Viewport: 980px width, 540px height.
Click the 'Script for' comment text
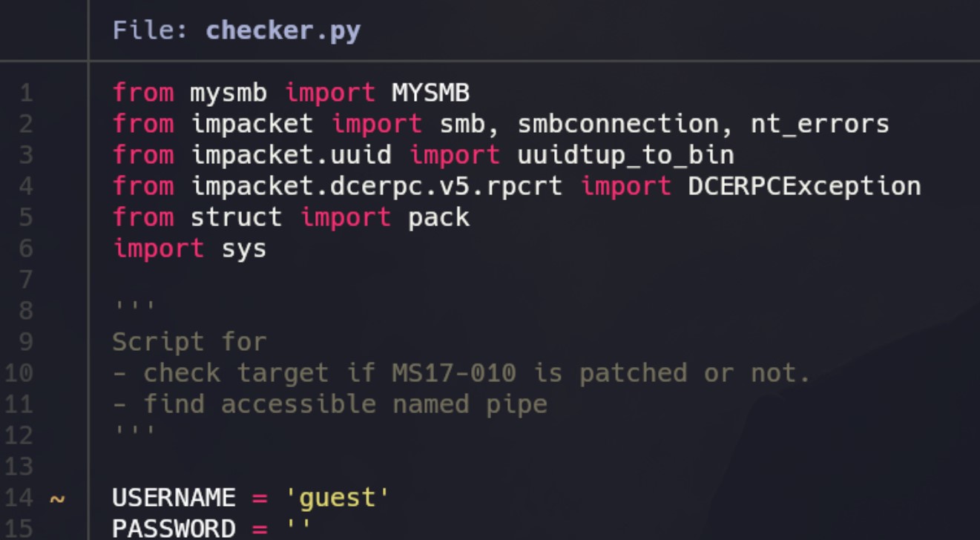pos(189,342)
